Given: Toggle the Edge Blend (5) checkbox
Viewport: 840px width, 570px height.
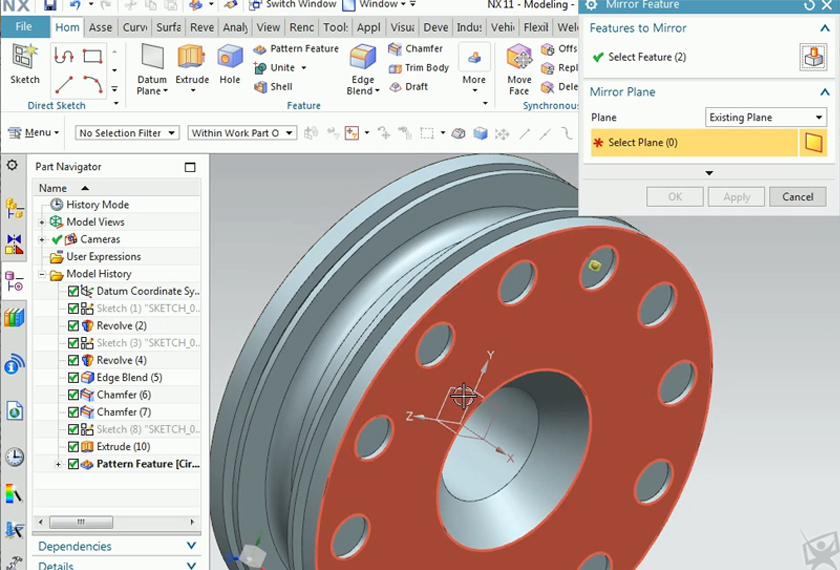Looking at the screenshot, I should 74,378.
